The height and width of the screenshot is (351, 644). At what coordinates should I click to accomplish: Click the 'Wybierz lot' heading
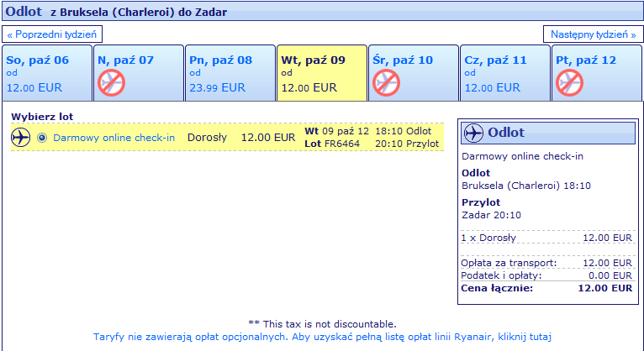click(42, 117)
